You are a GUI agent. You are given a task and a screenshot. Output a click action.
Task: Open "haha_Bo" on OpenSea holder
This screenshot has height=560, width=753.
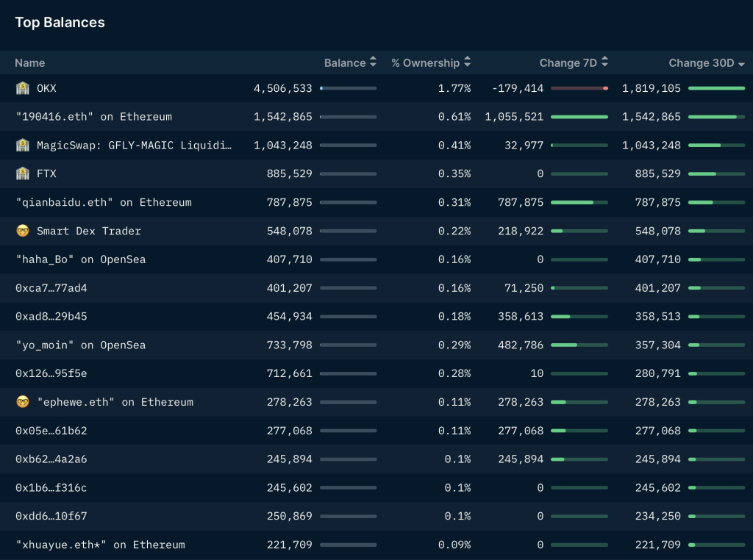81,259
